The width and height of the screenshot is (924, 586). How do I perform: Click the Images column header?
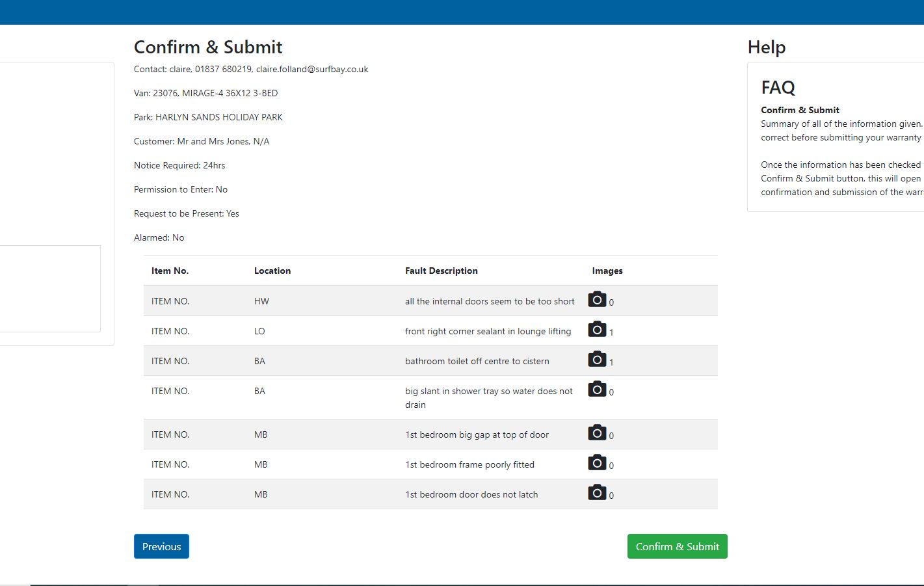tap(607, 271)
